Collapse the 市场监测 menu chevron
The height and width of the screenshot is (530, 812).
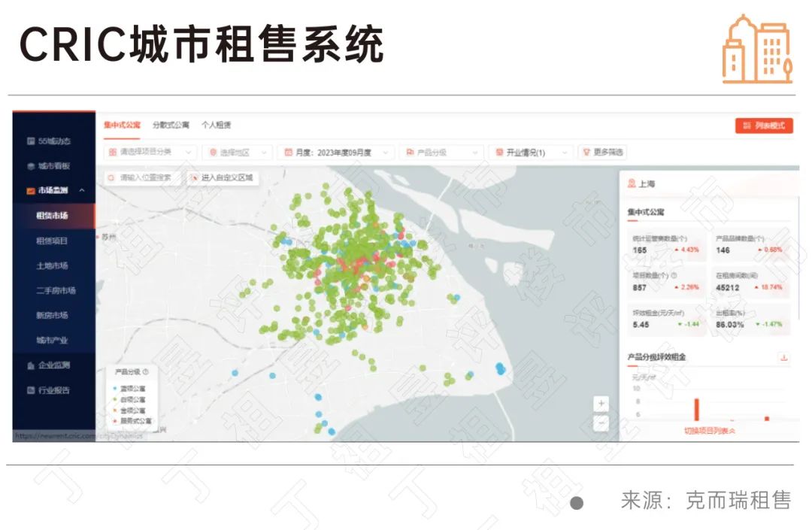click(82, 190)
